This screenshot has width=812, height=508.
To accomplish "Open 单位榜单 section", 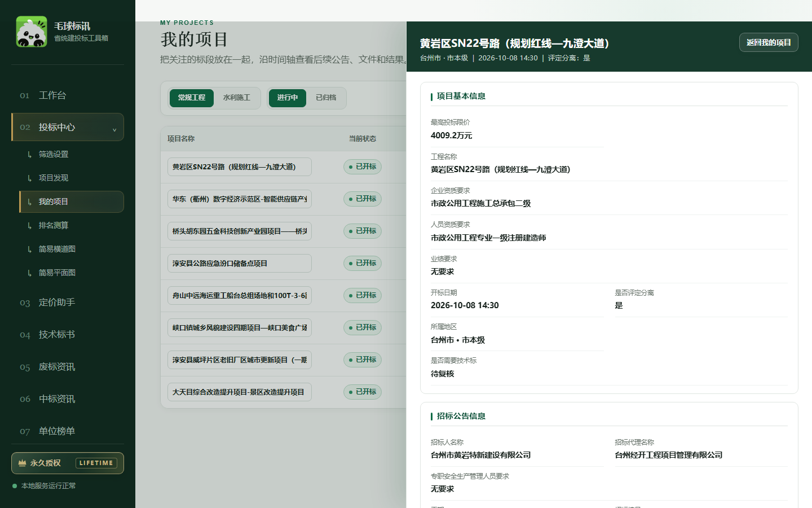I will (68, 431).
